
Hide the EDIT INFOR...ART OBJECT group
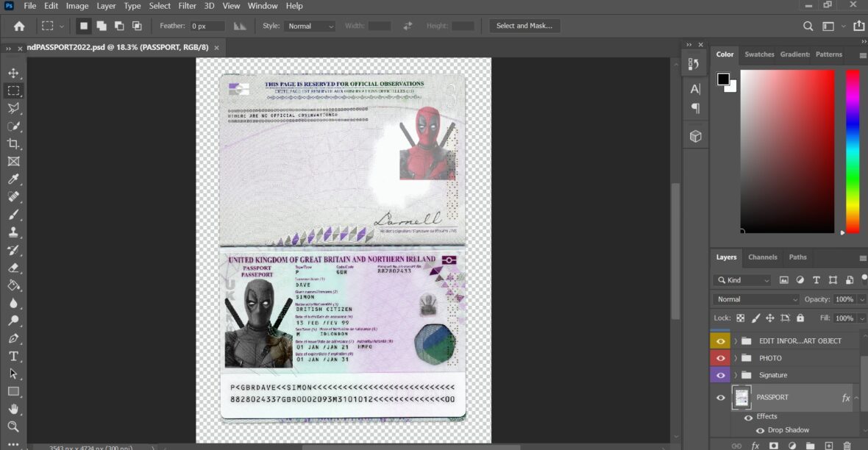click(720, 341)
